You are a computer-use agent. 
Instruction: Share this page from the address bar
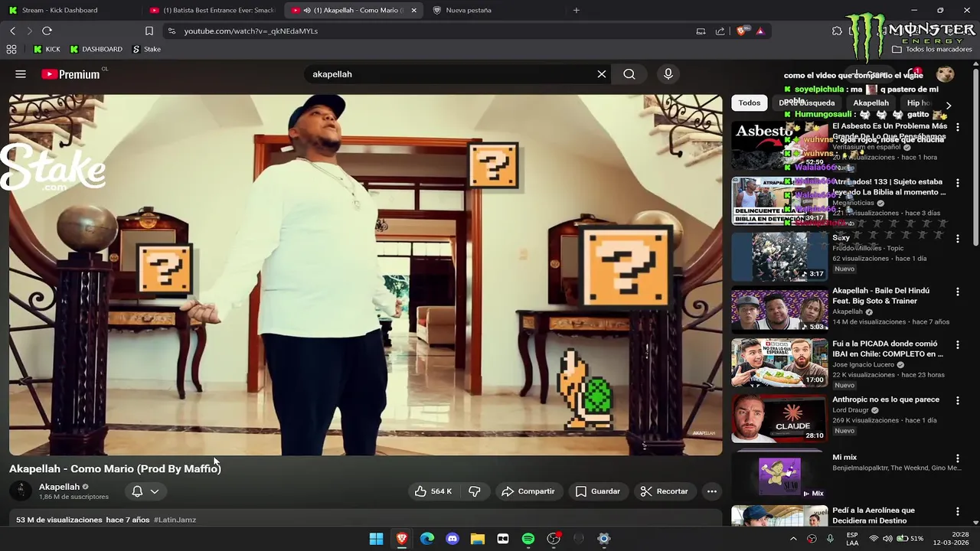(x=720, y=31)
